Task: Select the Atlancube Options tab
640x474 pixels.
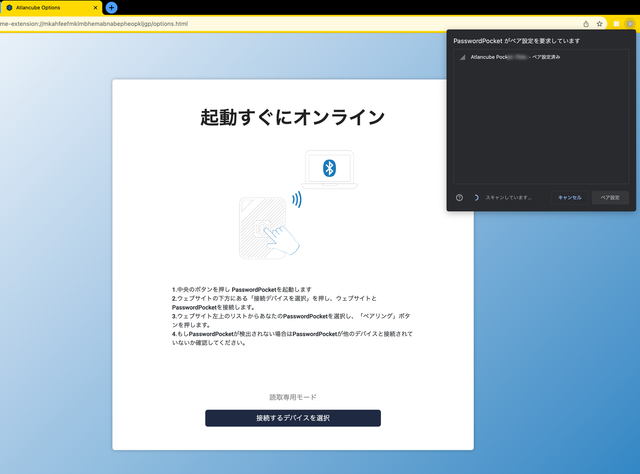Action: click(51, 8)
